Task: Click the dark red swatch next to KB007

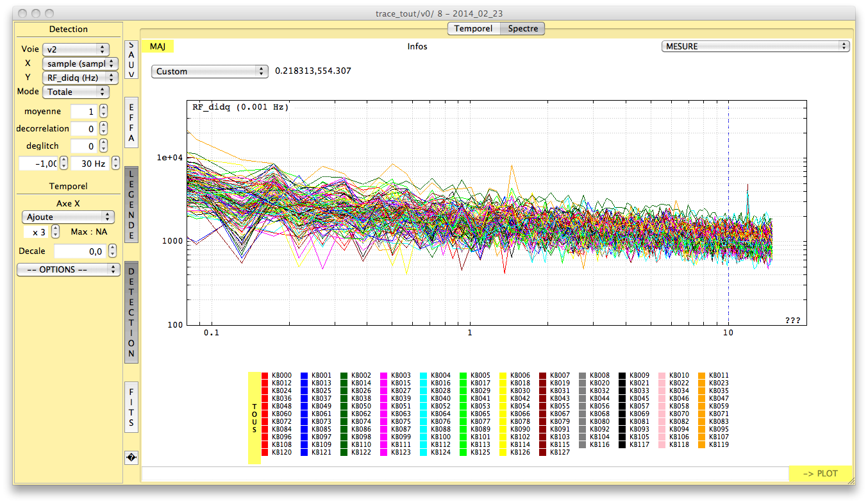Action: coord(543,375)
